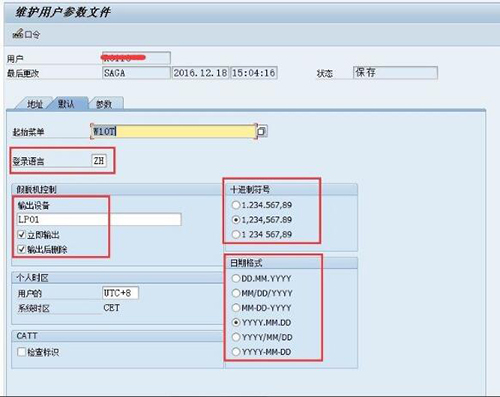The width and height of the screenshot is (500, 397).
Task: Click the CATT group header
Action: tap(27, 336)
